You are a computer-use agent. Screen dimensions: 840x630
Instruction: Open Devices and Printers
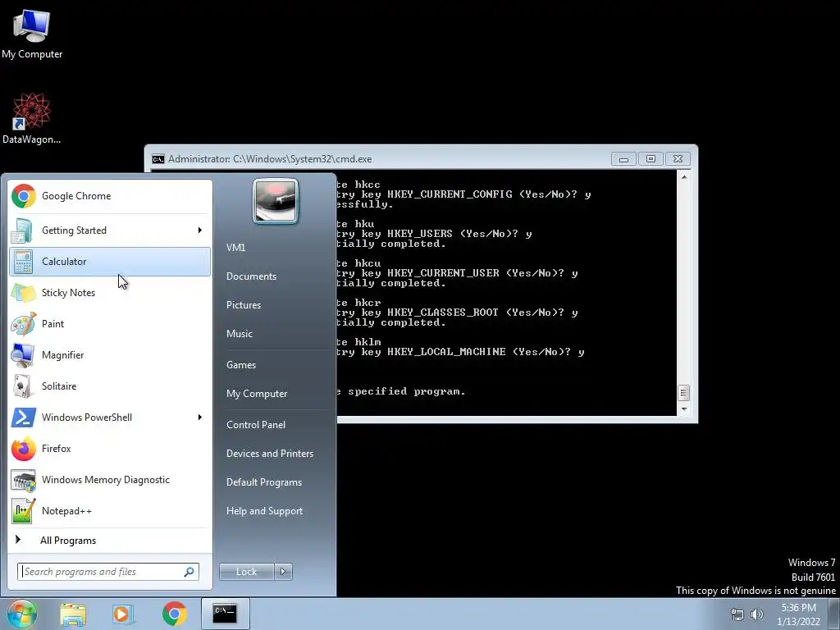[x=269, y=454]
